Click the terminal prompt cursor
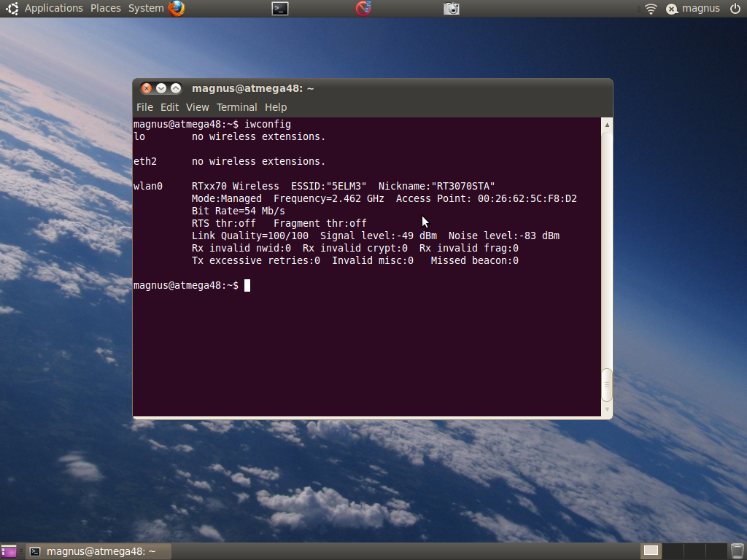The image size is (747, 560). [x=247, y=285]
